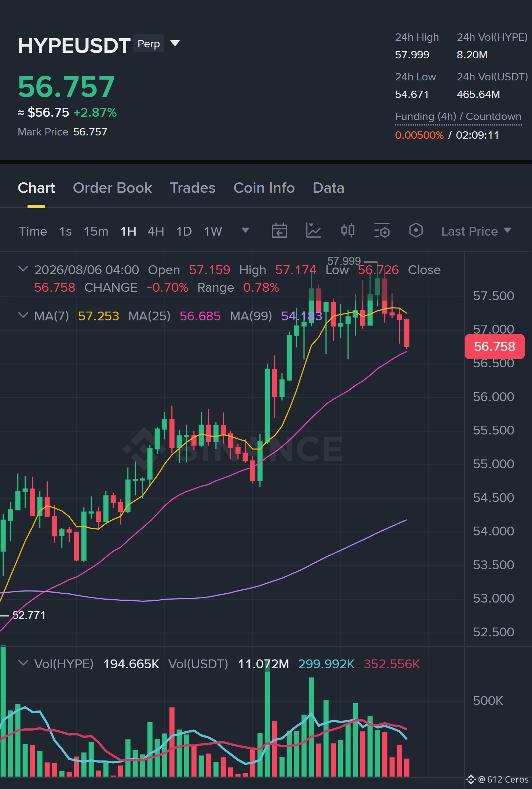Image resolution: width=532 pixels, height=789 pixels.
Task: Select the 4H interval
Action: [x=156, y=231]
